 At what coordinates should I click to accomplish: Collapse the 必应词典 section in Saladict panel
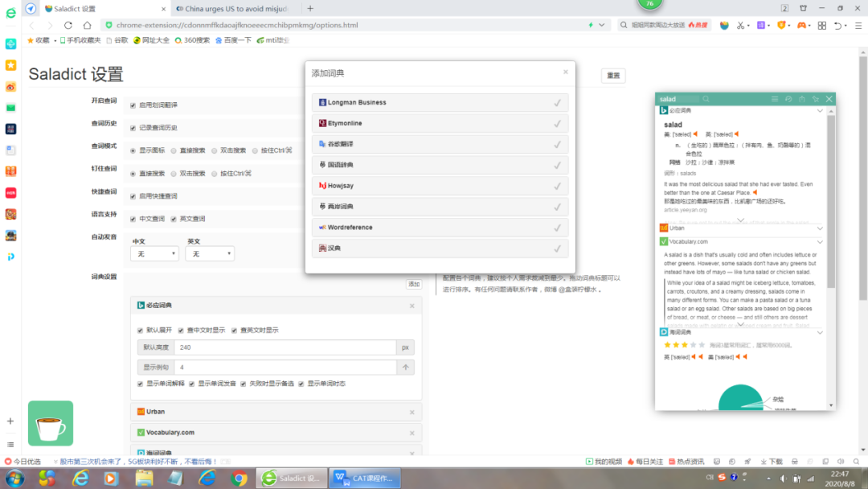820,111
